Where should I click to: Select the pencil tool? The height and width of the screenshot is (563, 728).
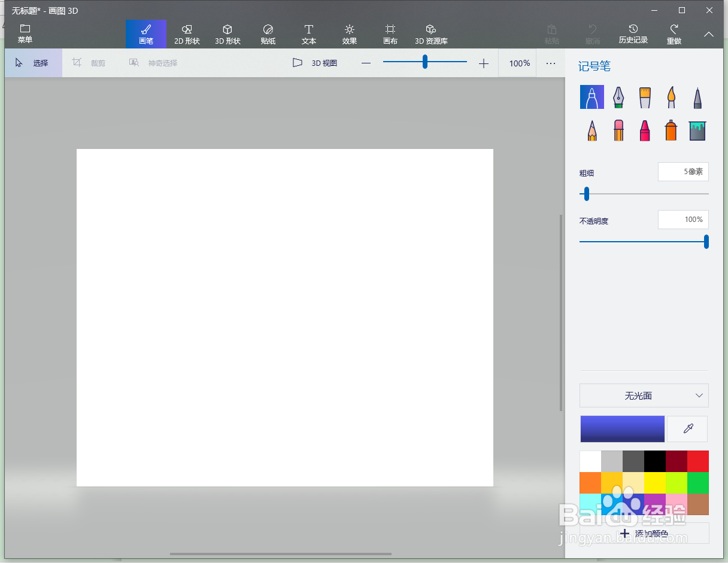592,130
